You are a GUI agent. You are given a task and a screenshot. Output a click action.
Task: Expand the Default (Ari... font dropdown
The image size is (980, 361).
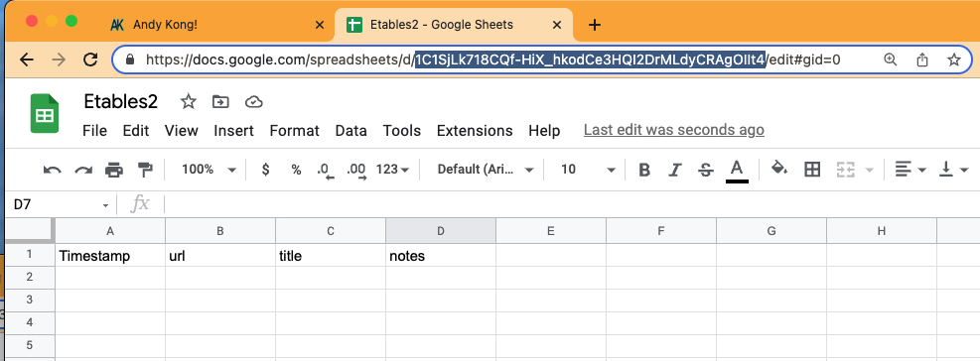(x=486, y=170)
